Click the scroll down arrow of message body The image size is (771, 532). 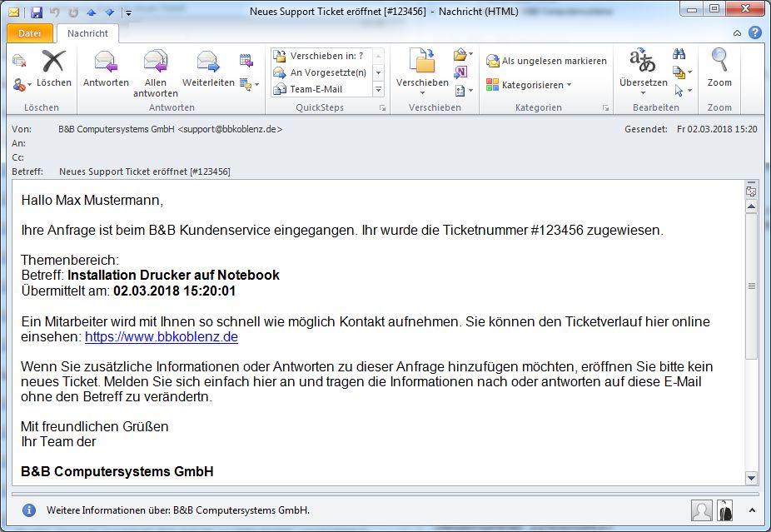(x=751, y=477)
